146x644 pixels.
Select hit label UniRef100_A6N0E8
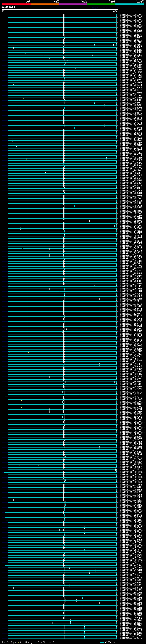click(131, 173)
